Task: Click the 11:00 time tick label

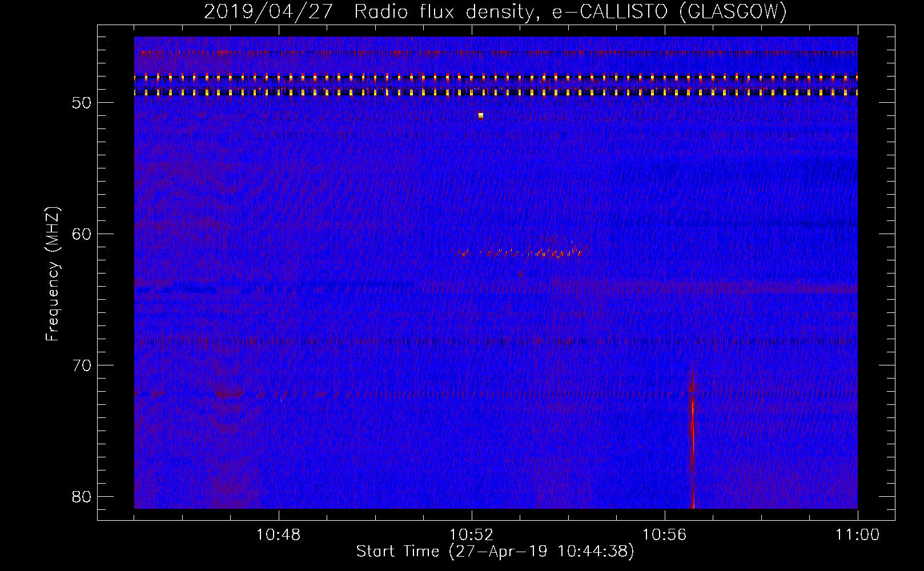Action: (857, 535)
